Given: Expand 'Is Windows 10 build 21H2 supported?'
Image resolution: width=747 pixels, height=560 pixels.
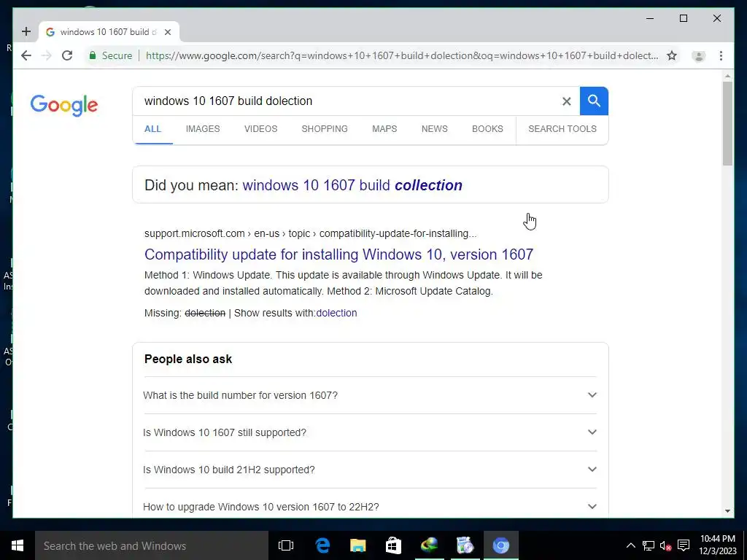Looking at the screenshot, I should (370, 470).
